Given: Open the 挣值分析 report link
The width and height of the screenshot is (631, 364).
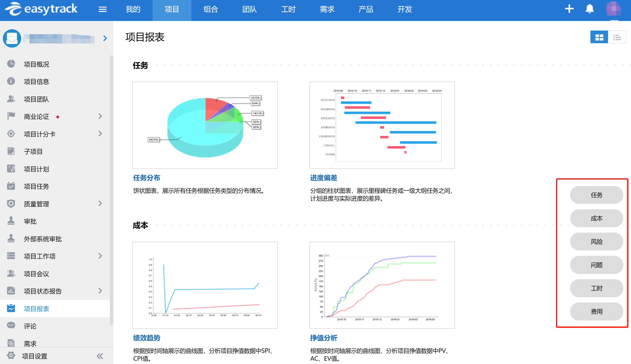Looking at the screenshot, I should point(323,338).
